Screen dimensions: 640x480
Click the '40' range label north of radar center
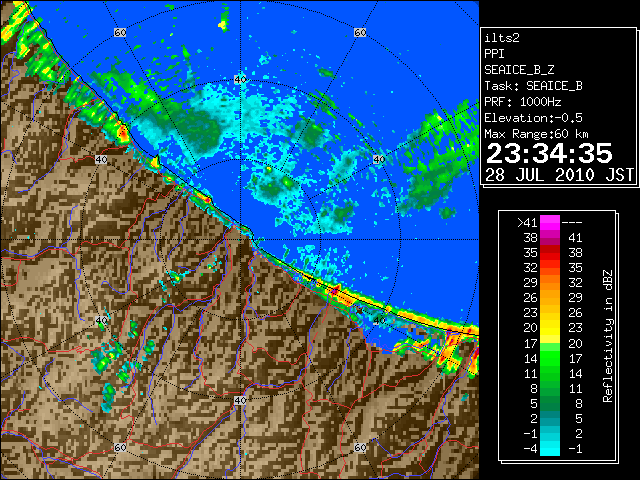[240, 80]
